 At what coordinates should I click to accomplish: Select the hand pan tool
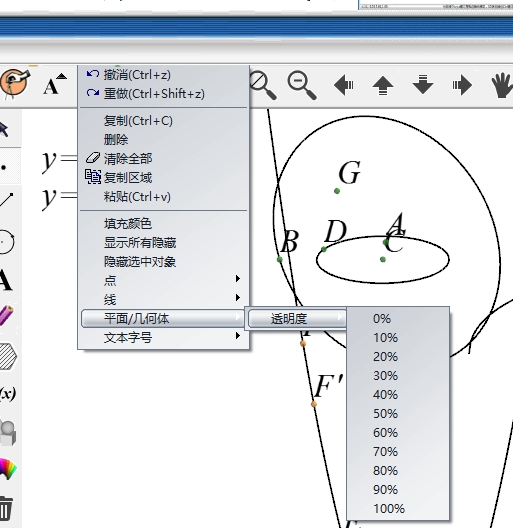click(502, 85)
